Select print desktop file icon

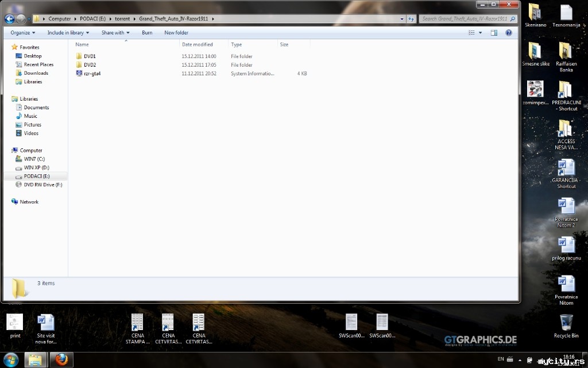point(15,327)
